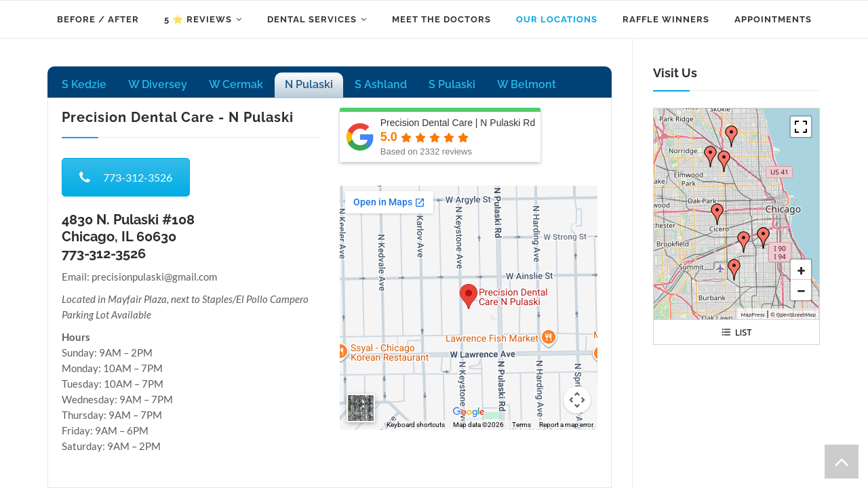Show locations as LIST below map
The width and height of the screenshot is (868, 488).
(736, 332)
